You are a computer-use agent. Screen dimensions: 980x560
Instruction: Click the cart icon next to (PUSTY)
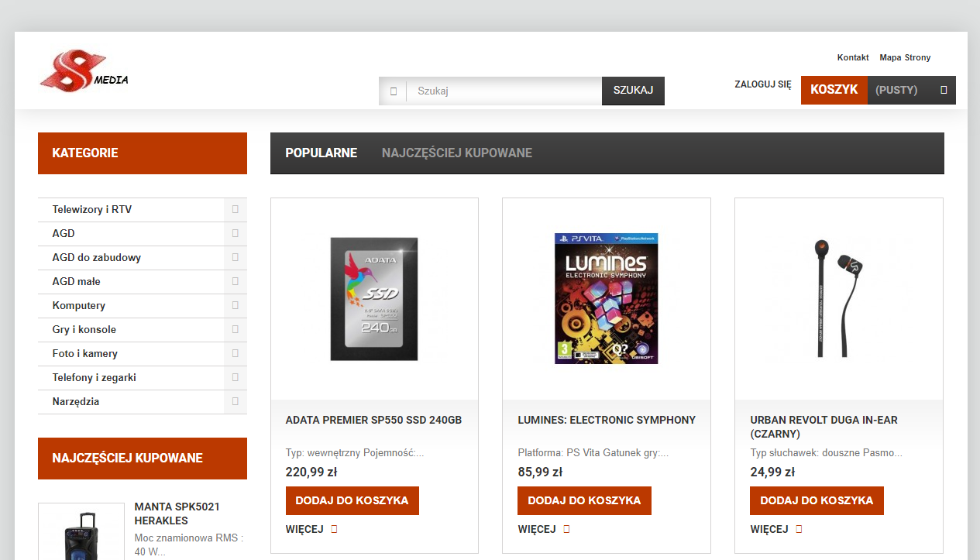[943, 90]
